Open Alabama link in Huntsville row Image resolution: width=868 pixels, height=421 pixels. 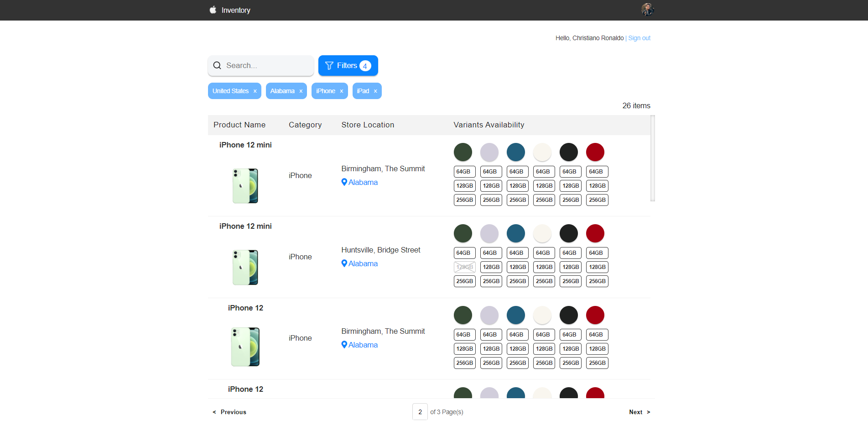coord(363,263)
